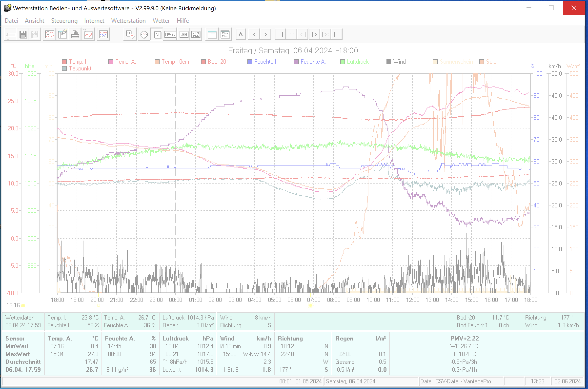Screen dimensions: 588x389
Task: Click the clock time selection icon
Action: point(144,34)
